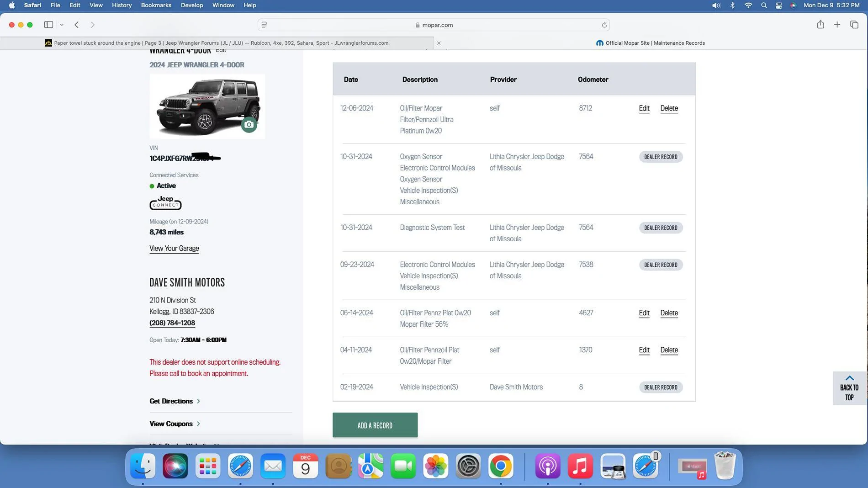Screen dimensions: 868x488
Task: Go forward with Safari's forward arrow
Action: click(92, 25)
